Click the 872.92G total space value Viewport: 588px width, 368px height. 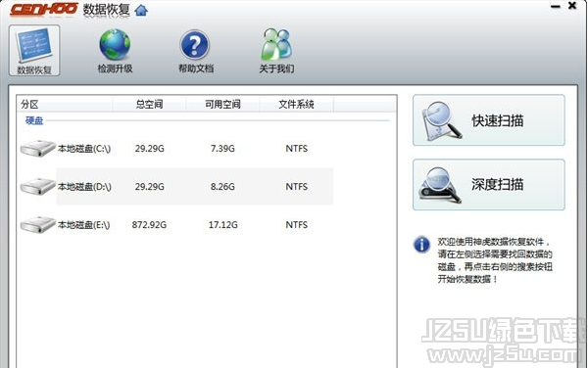click(x=149, y=225)
